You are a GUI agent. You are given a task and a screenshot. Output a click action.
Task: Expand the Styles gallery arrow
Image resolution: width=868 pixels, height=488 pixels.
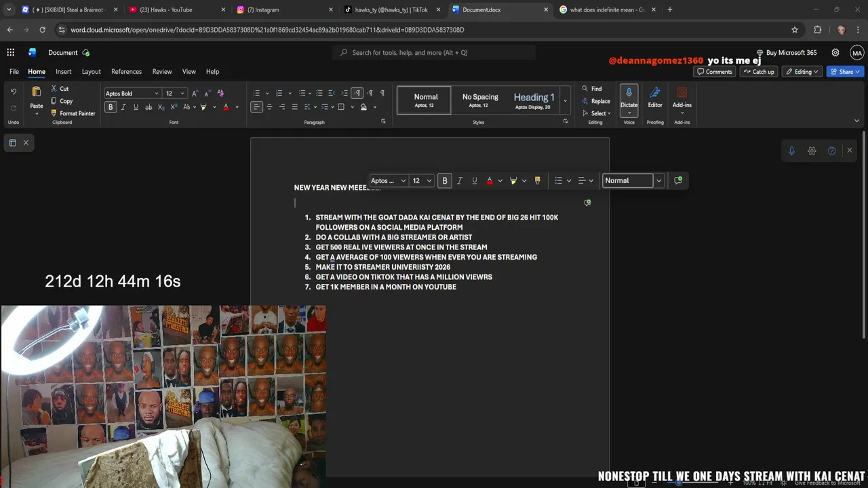[x=566, y=100]
